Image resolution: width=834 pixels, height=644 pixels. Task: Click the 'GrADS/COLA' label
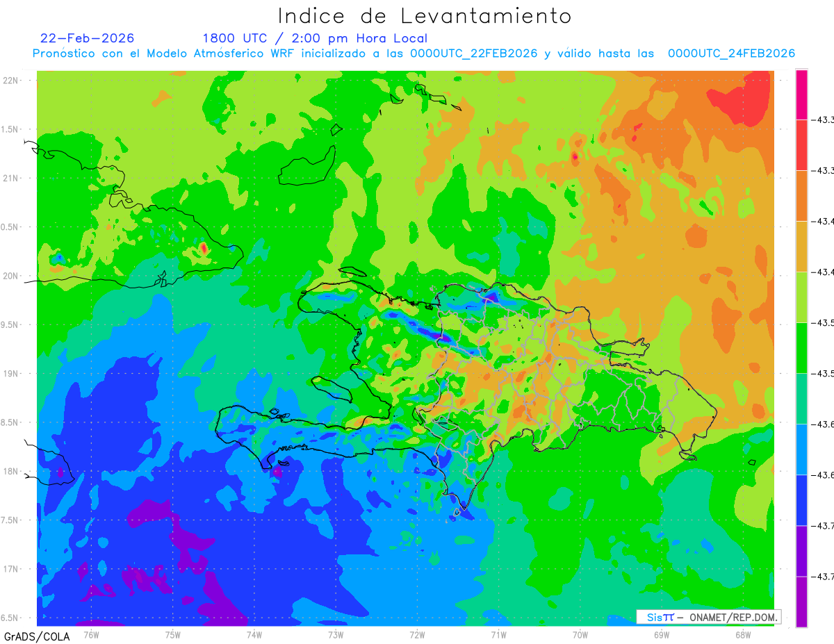37,636
